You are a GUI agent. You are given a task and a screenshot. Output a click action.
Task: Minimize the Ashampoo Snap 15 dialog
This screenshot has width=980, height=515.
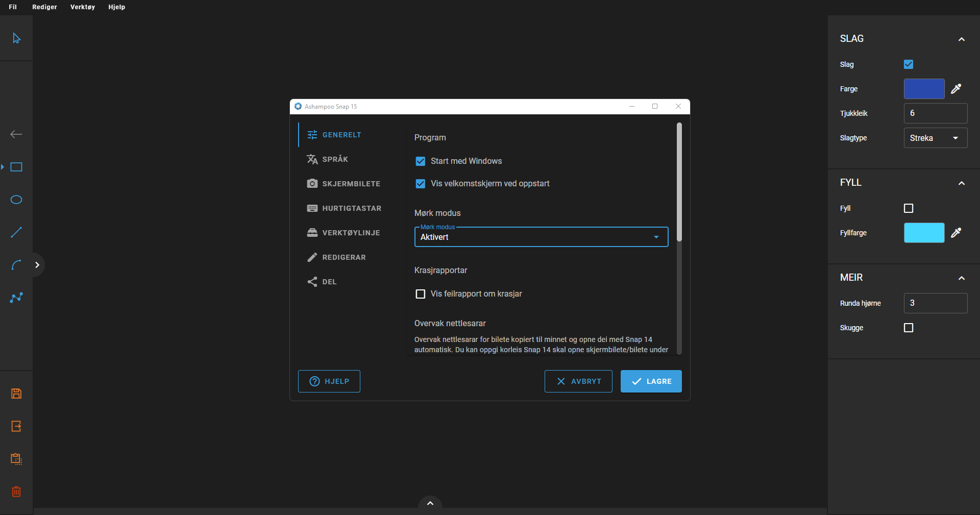click(632, 106)
